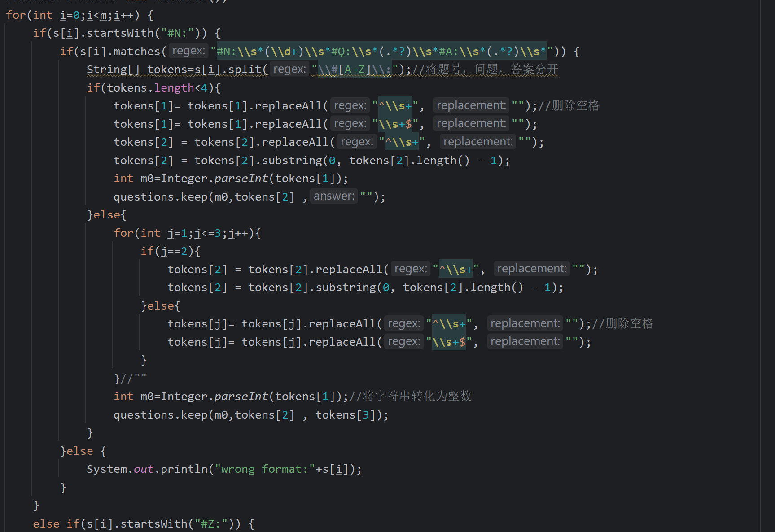Screen dimensions: 775x532
Task: Click the for(int j=1;j<=3;j++) loop header
Action: [x=187, y=233]
